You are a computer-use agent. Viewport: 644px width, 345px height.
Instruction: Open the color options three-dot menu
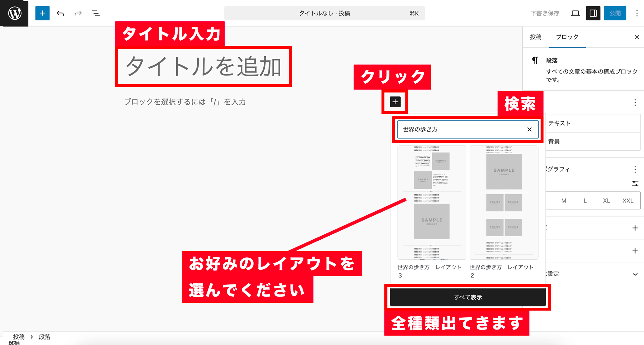point(635,103)
